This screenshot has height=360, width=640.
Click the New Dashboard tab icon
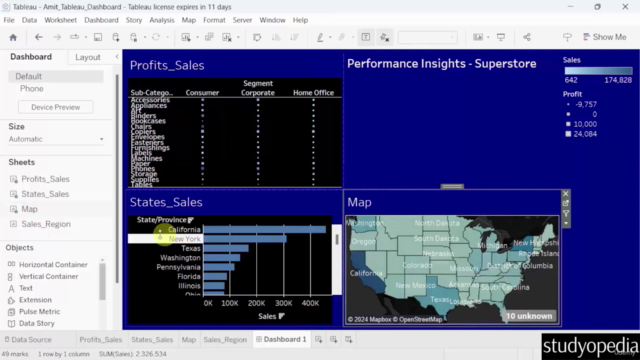(333, 340)
